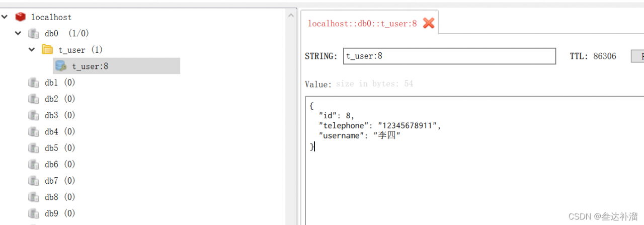Viewport: 644px width, 225px height.
Task: Click the STRING: type label
Action: click(321, 56)
